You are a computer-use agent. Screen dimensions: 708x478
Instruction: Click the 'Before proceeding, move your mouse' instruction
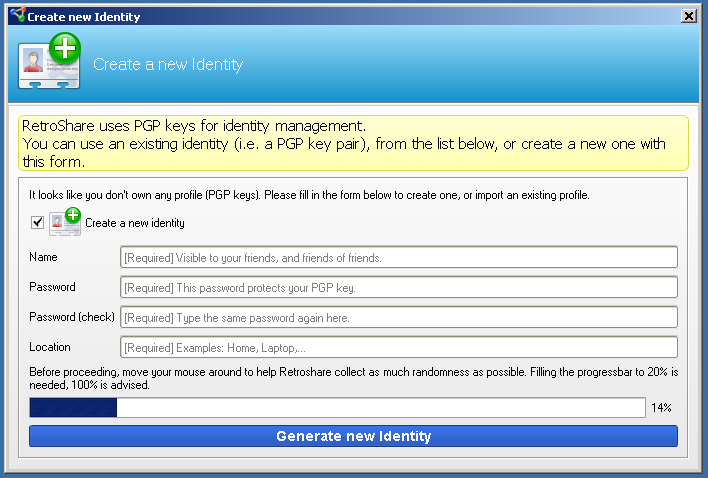click(x=354, y=378)
